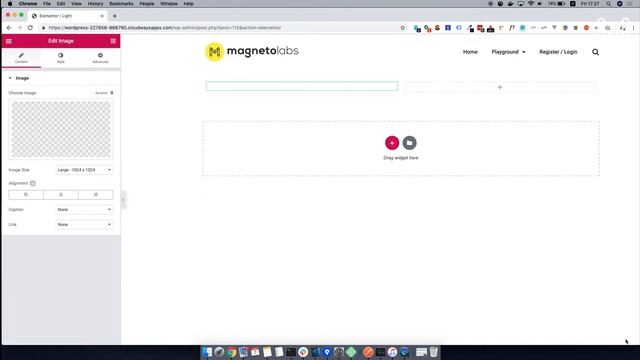Open the People menu
The height and width of the screenshot is (360, 640).
coord(147,4)
